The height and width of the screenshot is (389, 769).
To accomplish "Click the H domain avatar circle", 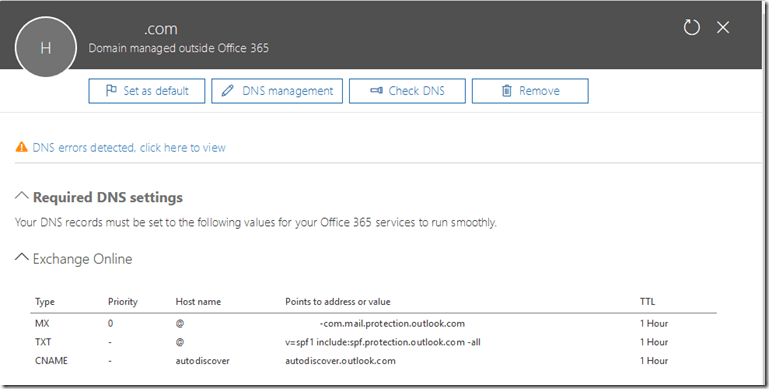I will tap(46, 48).
